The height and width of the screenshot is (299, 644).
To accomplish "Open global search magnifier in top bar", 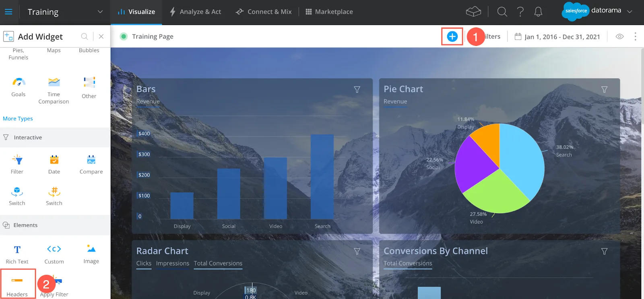I will (x=502, y=12).
